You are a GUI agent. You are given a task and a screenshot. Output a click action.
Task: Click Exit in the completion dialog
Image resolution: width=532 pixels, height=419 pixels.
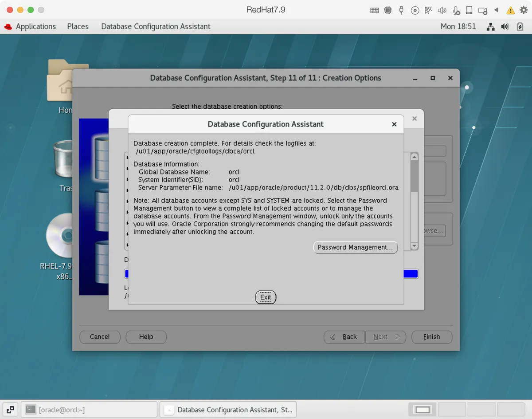(266, 297)
